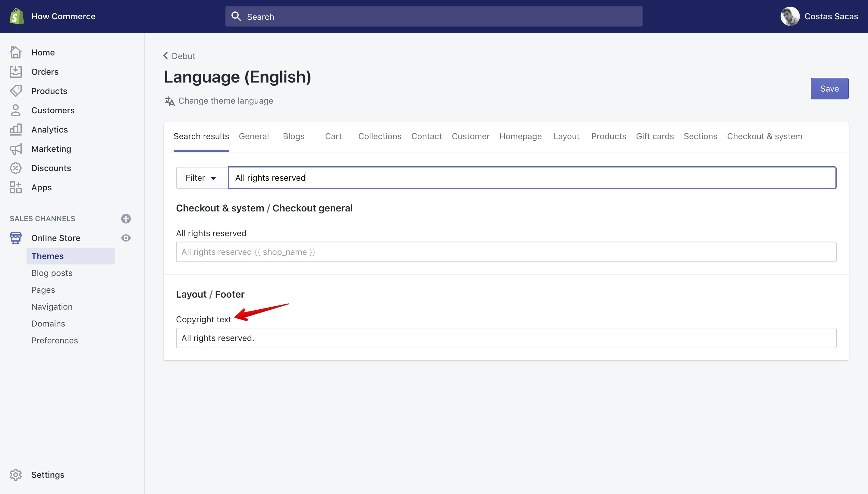Open Navigation under Online Store
This screenshot has height=494, width=868.
click(x=52, y=307)
